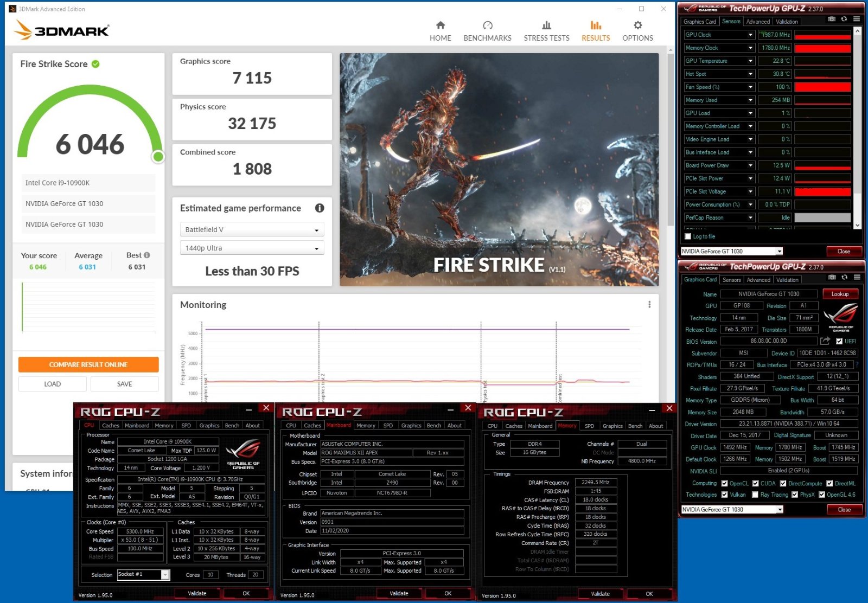Click the BIOS export share icon in GPU-Z
The image size is (868, 603).
click(x=825, y=341)
